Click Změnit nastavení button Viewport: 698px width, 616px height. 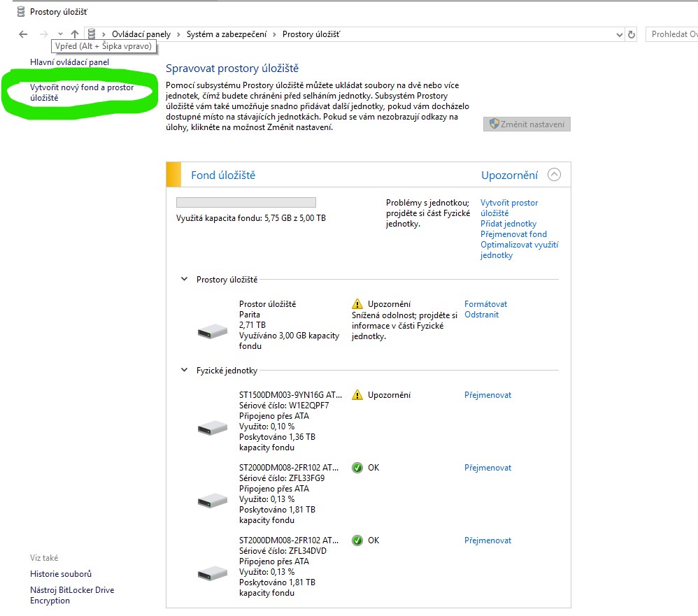tap(527, 124)
